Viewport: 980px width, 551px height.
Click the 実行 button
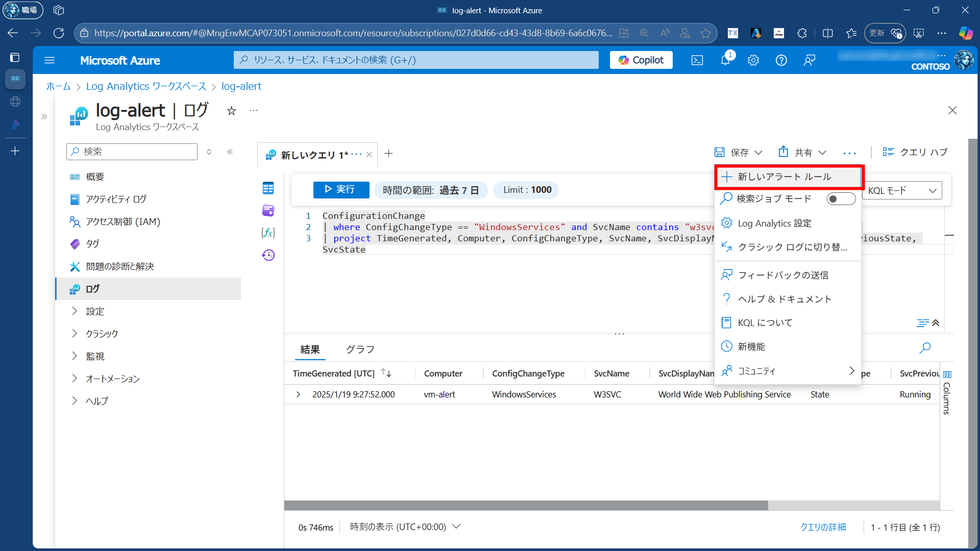340,189
